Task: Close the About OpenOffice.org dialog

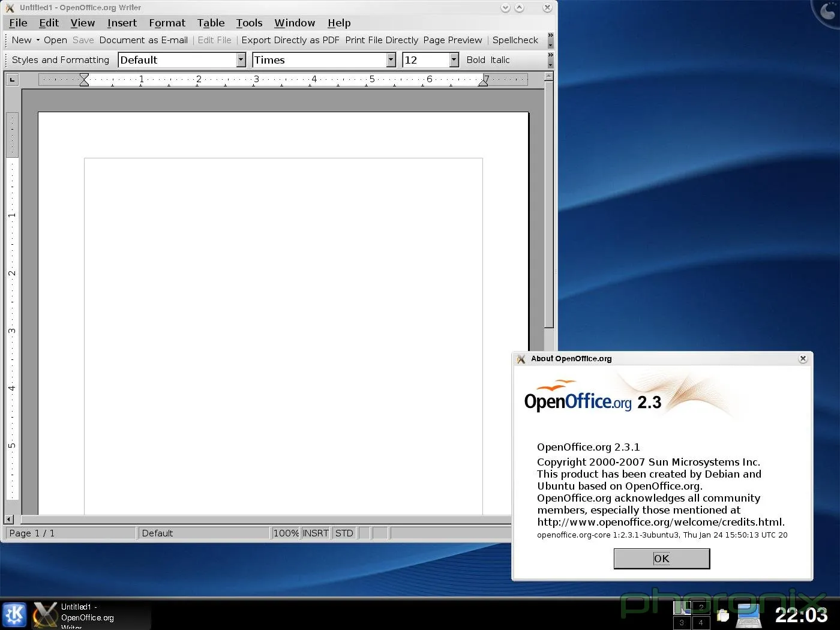Action: (x=803, y=359)
